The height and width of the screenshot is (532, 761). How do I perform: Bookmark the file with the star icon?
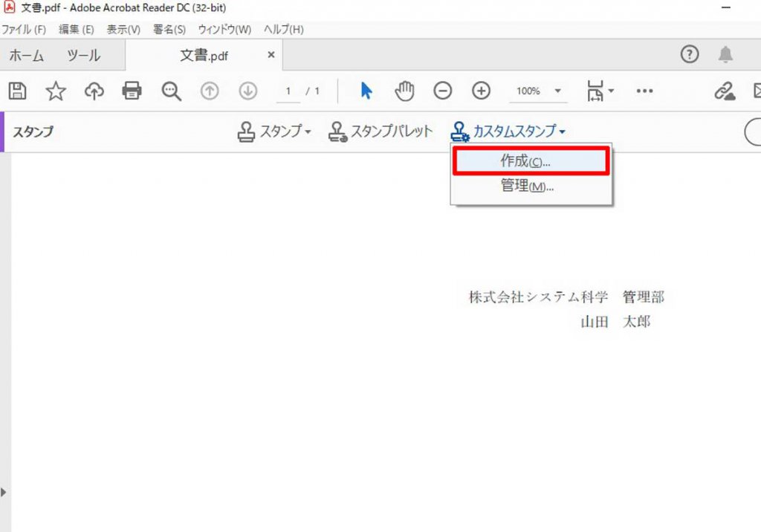point(56,91)
